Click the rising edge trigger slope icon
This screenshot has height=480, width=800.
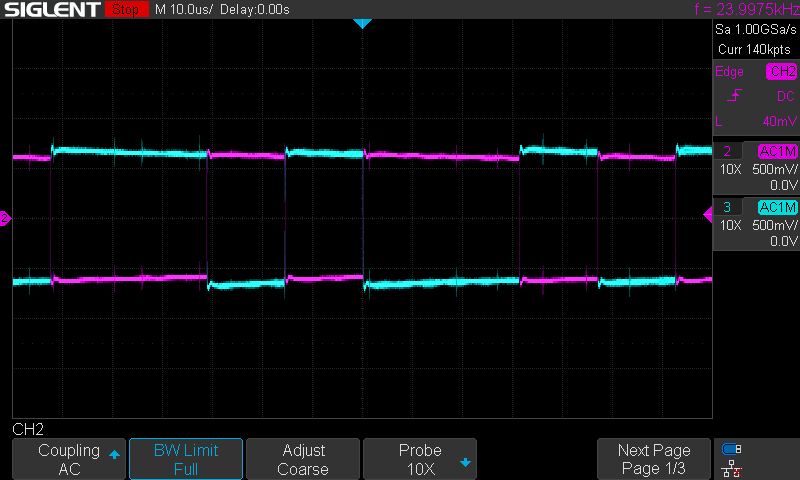click(x=735, y=96)
